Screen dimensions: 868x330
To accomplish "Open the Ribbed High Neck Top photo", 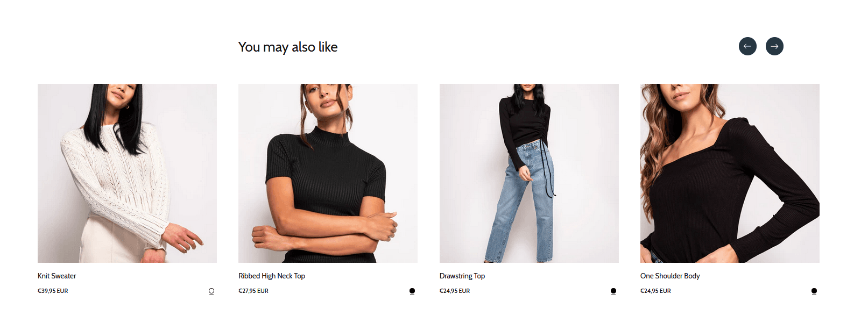I will tap(328, 173).
